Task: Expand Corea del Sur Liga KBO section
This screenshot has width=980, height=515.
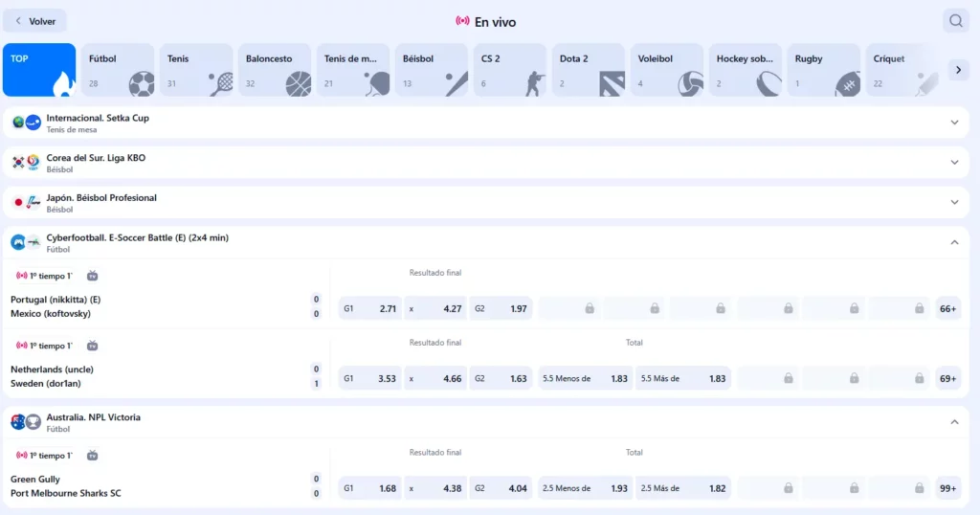Action: (953, 163)
